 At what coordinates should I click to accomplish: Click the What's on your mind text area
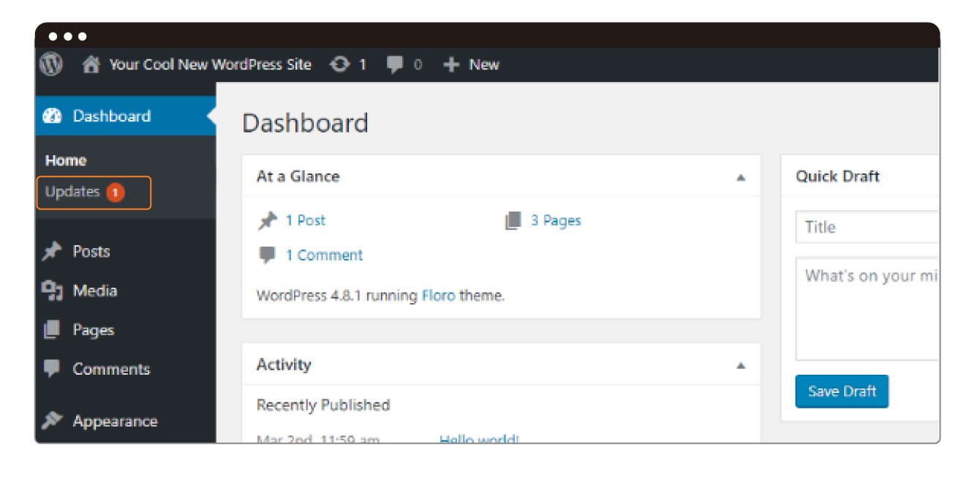click(x=867, y=308)
